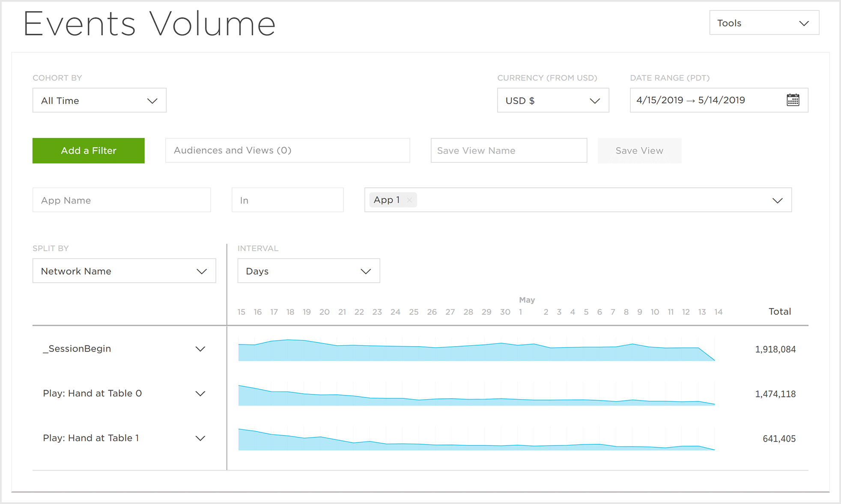Expand Play: Hand at Table 1 chevron
Image resolution: width=841 pixels, height=504 pixels.
pyautogui.click(x=200, y=438)
